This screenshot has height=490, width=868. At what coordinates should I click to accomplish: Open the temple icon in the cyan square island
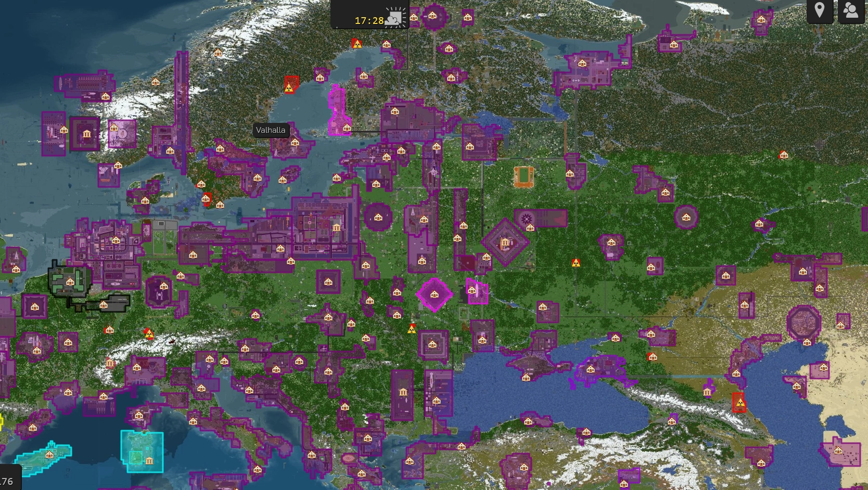click(149, 461)
